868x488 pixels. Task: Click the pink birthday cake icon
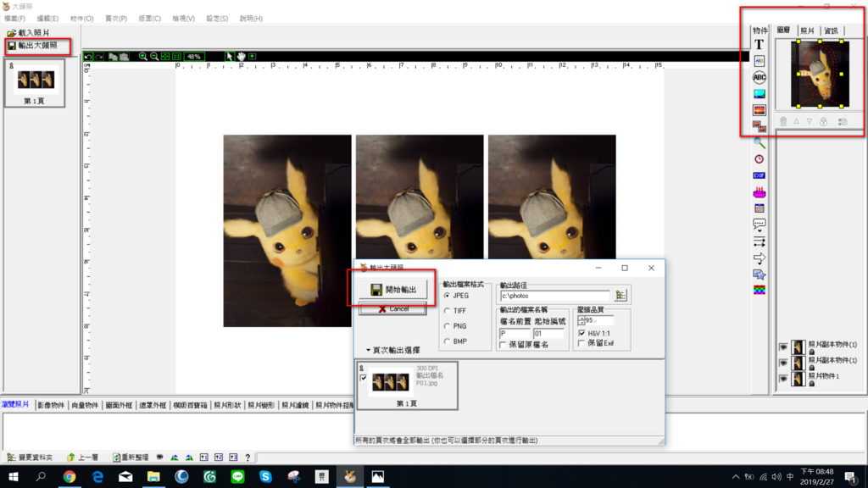click(x=759, y=192)
